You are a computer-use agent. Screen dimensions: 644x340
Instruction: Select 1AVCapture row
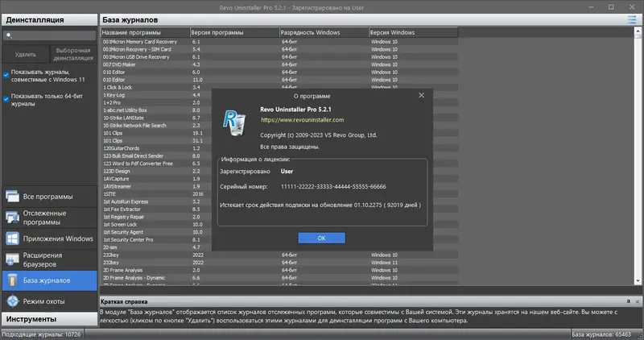(156, 179)
